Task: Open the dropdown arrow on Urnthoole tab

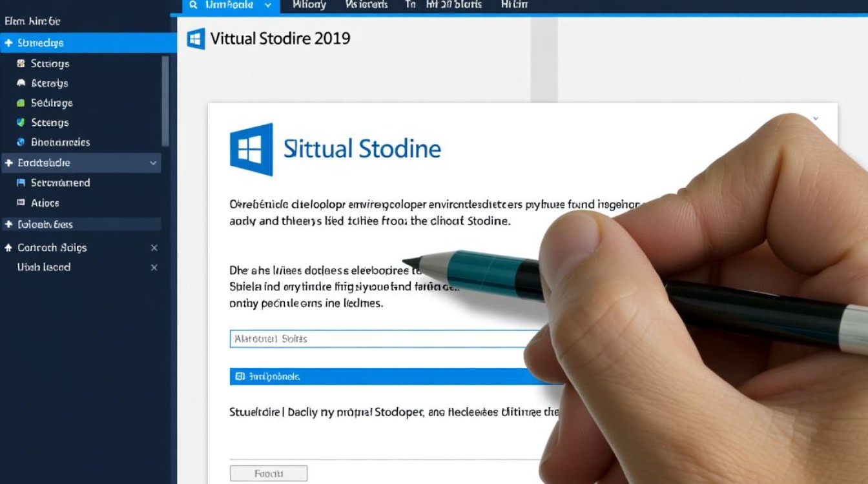Action: point(268,5)
